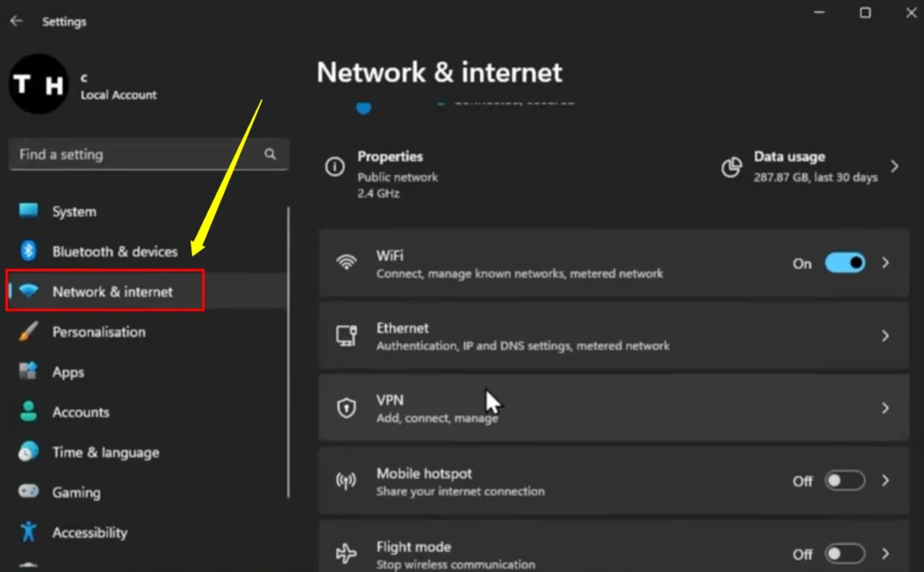The width and height of the screenshot is (924, 572).
Task: Open Flight mode chevron
Action: pyautogui.click(x=885, y=554)
